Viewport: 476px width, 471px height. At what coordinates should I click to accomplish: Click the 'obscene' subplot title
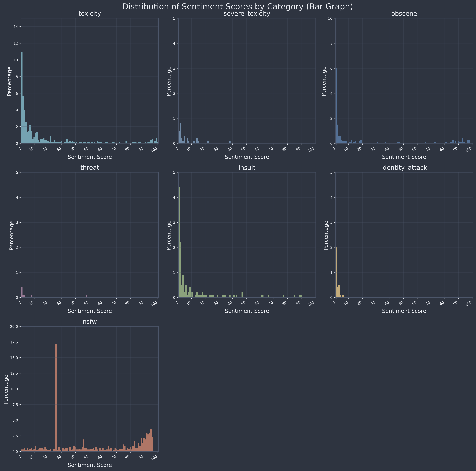(404, 14)
